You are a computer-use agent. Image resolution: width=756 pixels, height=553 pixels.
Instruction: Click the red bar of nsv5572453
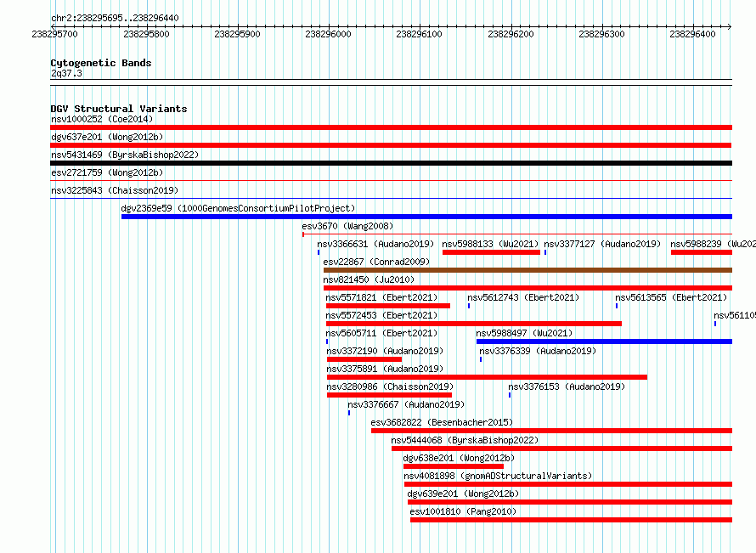coord(474,324)
